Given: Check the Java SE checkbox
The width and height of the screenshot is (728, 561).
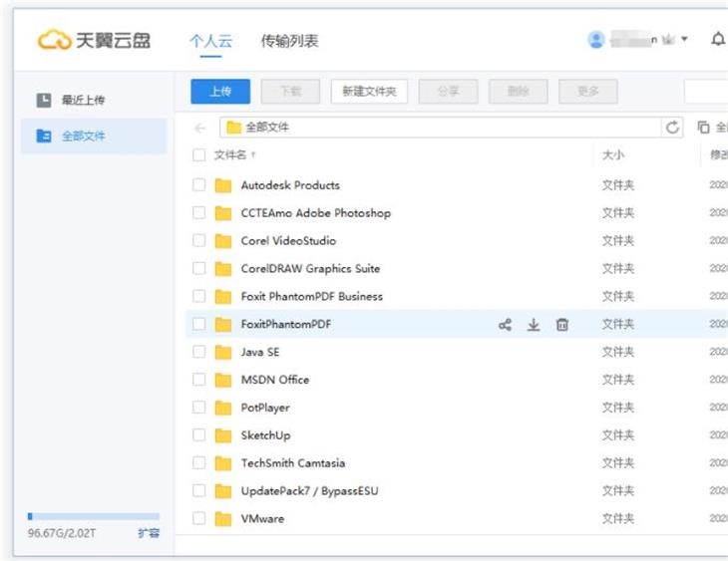Looking at the screenshot, I should tap(198, 352).
